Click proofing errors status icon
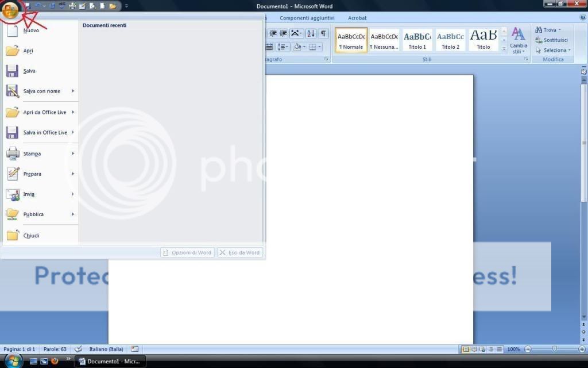The image size is (588, 368). pyautogui.click(x=78, y=349)
